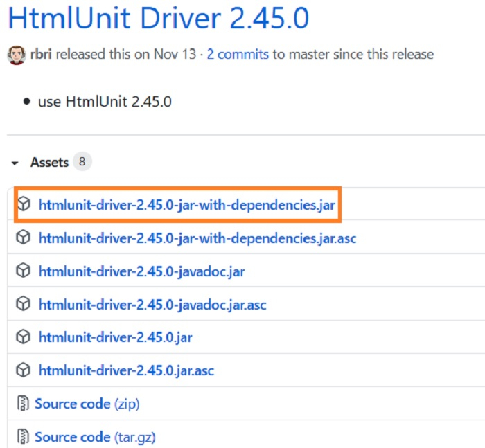Click package icon beside jar-with-dependencies.jar.asc
The height and width of the screenshot is (448, 485).
[24, 238]
